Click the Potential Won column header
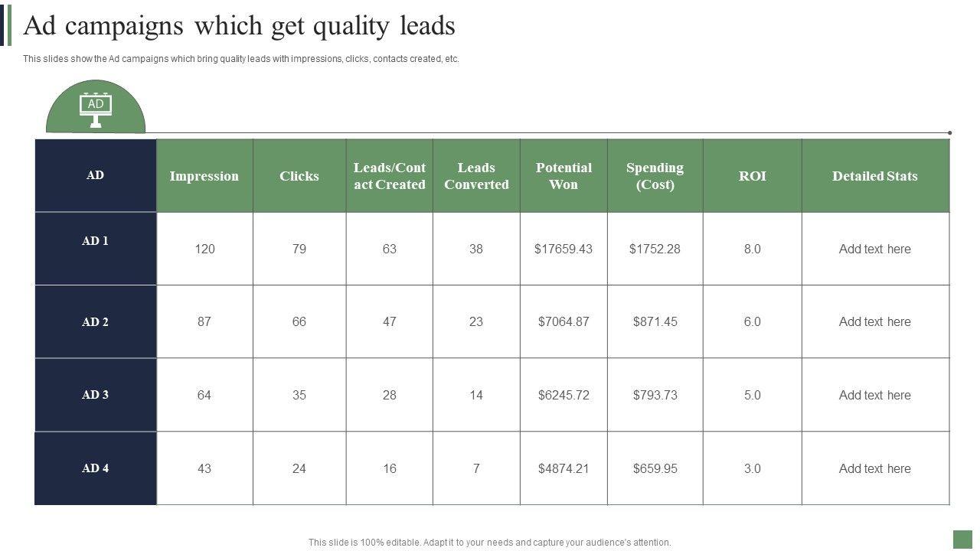The image size is (980, 551). pos(563,176)
